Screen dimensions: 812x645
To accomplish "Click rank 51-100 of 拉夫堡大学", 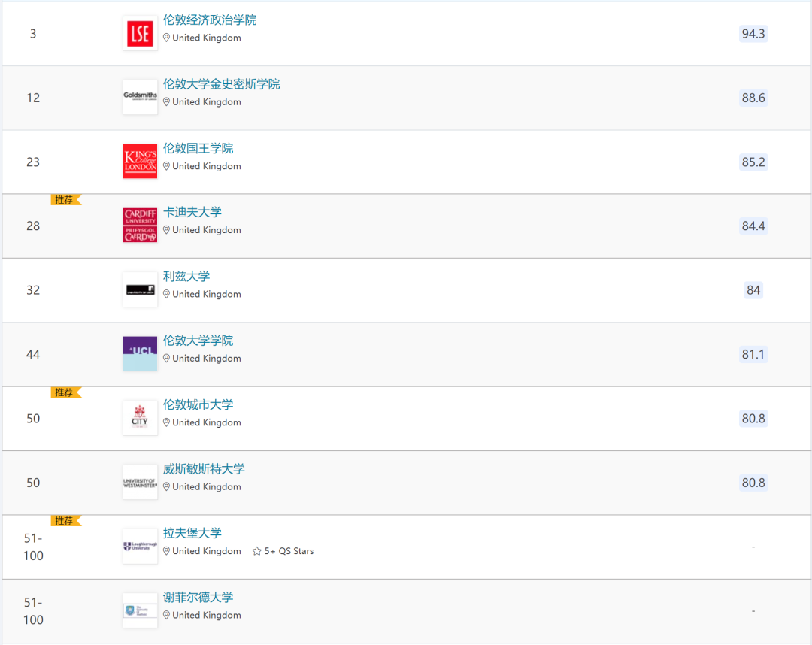I will click(33, 547).
